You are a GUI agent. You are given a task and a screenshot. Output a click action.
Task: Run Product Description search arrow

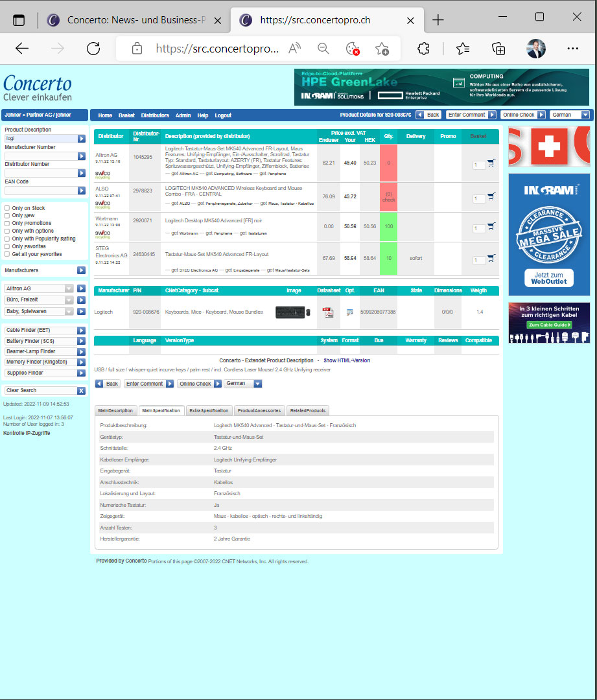(82, 139)
